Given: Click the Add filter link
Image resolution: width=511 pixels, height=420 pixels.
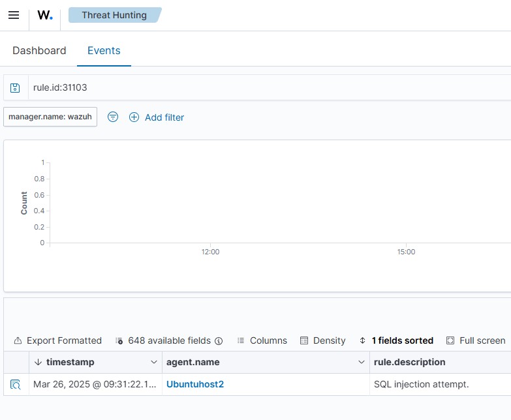Looking at the screenshot, I should point(164,117).
